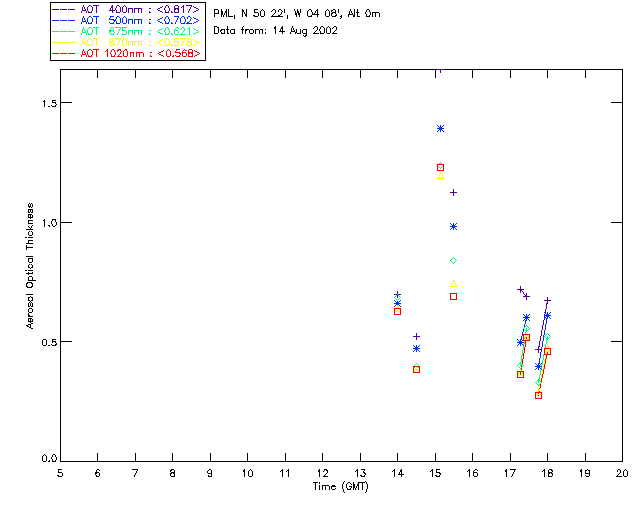This screenshot has height=512, width=640.
Task: Click the 'Aerosol Optical Thickness' y-axis title
Action: pos(30,266)
